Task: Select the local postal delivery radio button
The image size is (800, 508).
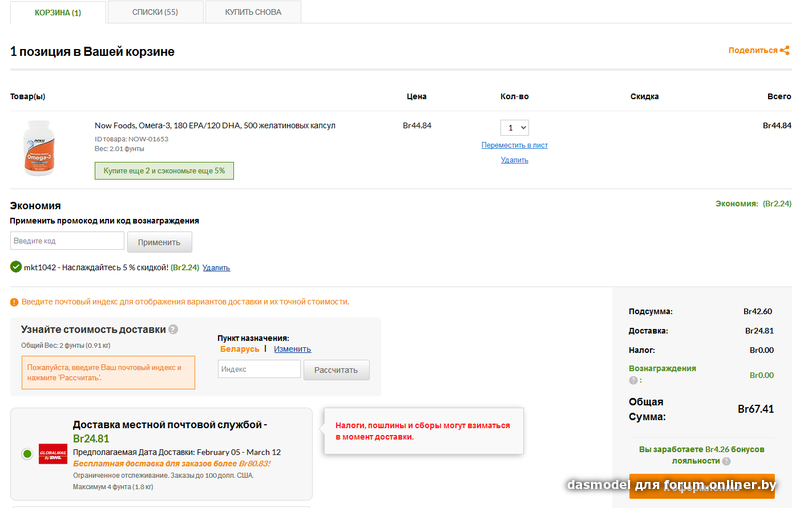Action: point(26,454)
